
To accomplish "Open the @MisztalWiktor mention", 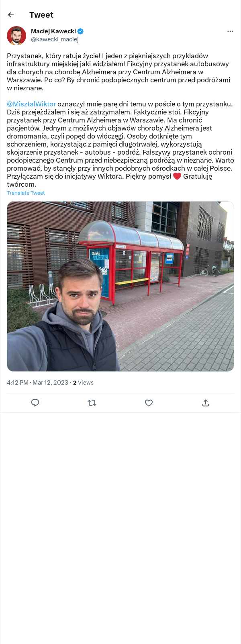I will point(31,104).
